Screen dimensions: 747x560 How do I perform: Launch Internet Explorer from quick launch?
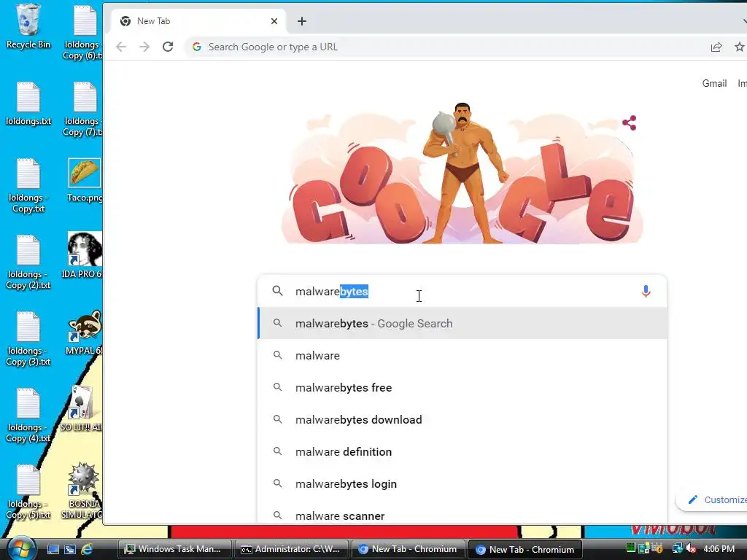coord(87,549)
